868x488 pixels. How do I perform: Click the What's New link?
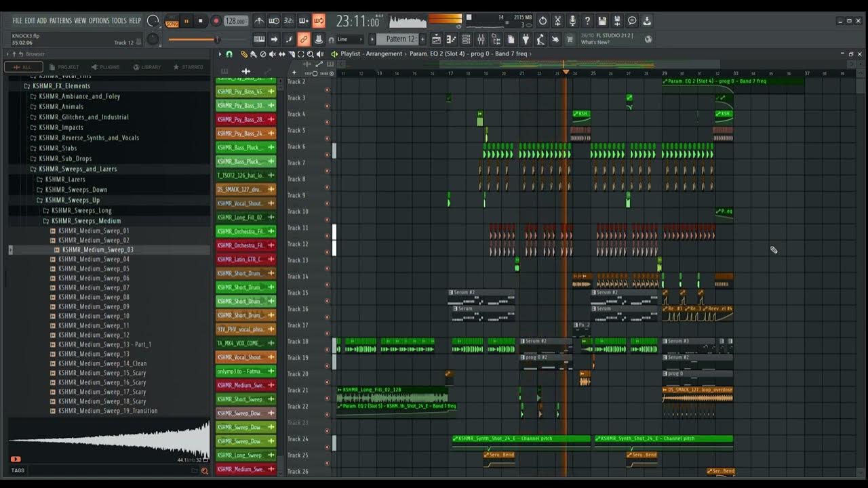(595, 42)
